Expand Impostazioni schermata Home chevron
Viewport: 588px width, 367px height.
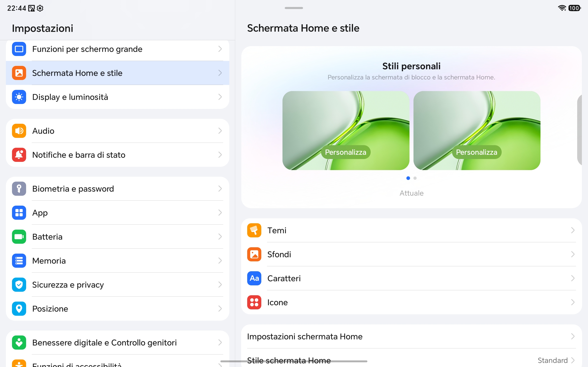[x=573, y=336]
